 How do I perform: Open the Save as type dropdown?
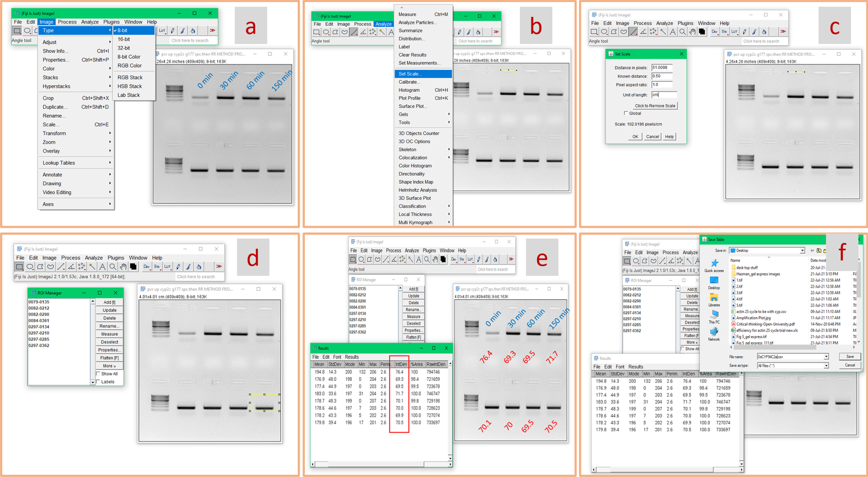(x=826, y=366)
